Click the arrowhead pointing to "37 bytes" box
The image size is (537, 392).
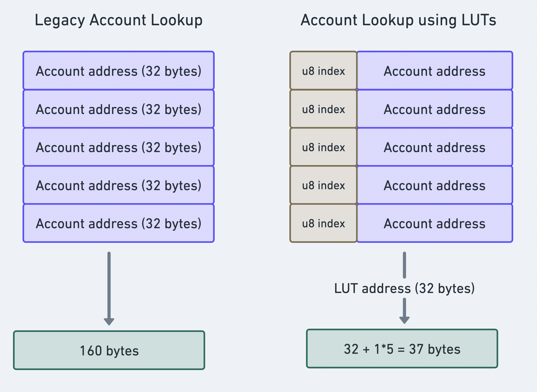(x=404, y=319)
